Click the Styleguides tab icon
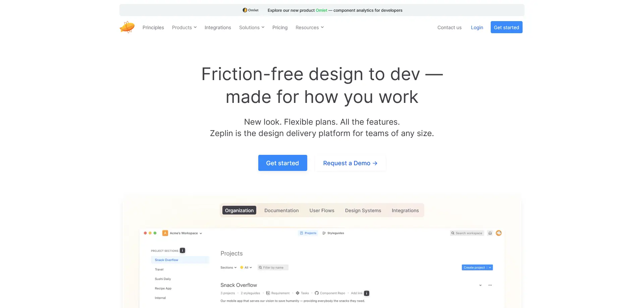The image size is (644, 308). pos(324,233)
